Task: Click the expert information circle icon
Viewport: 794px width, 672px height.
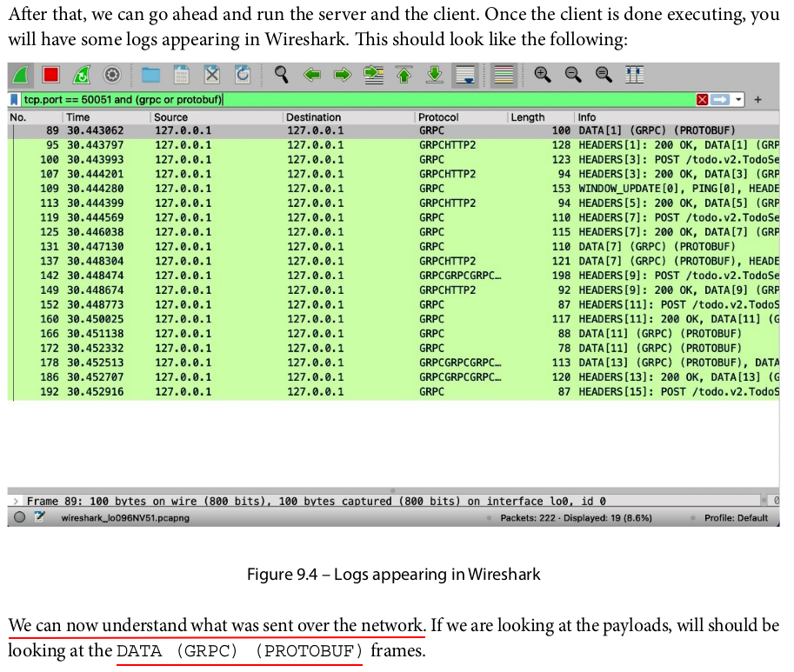Action: 20,517
